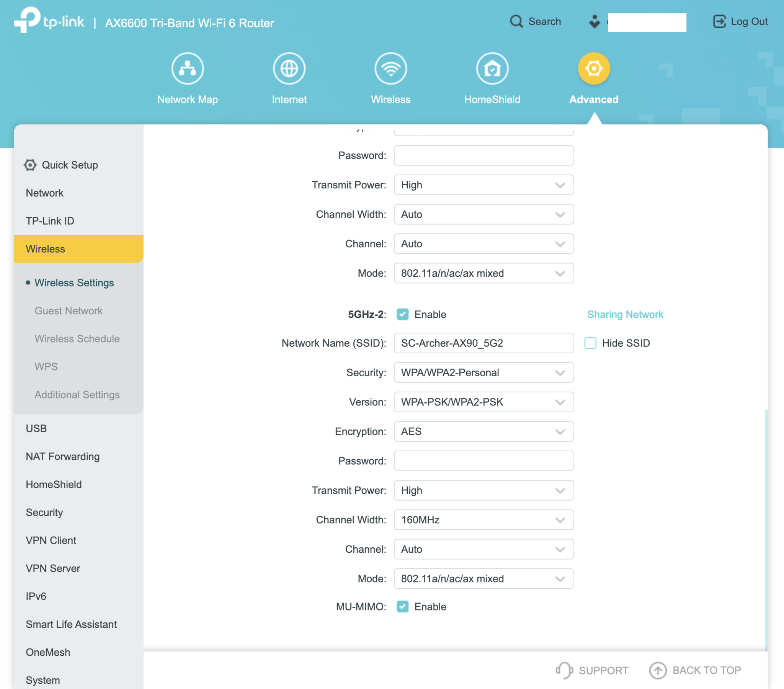Click the Internet globe icon
The image size is (784, 689).
[289, 69]
